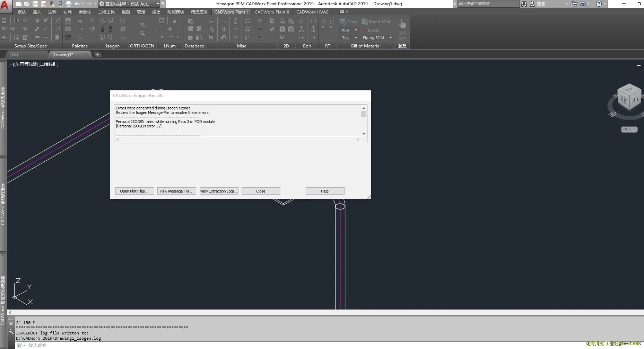The image size is (644, 349).
Task: Expand the quick access toolbar customize arrow
Action: [163, 4]
